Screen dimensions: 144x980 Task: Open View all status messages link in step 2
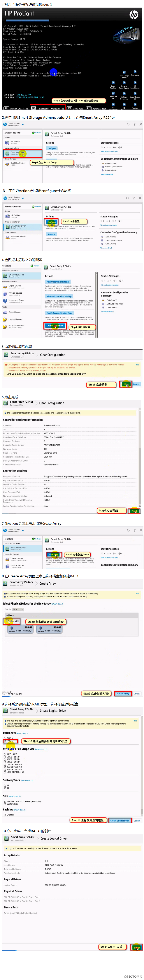(x=109, y=151)
